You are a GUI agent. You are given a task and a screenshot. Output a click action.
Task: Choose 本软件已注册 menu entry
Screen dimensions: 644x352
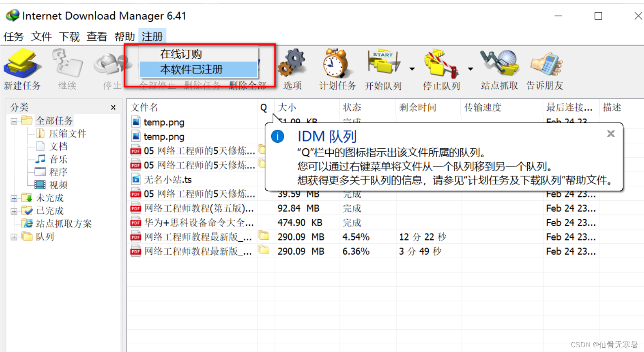(x=198, y=70)
